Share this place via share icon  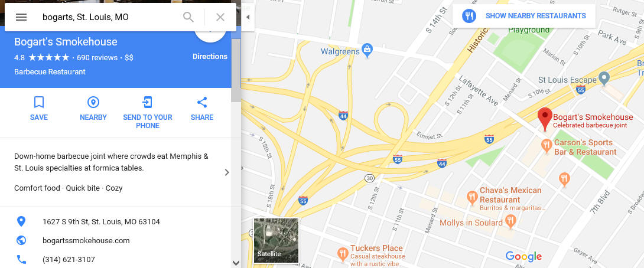click(x=201, y=102)
